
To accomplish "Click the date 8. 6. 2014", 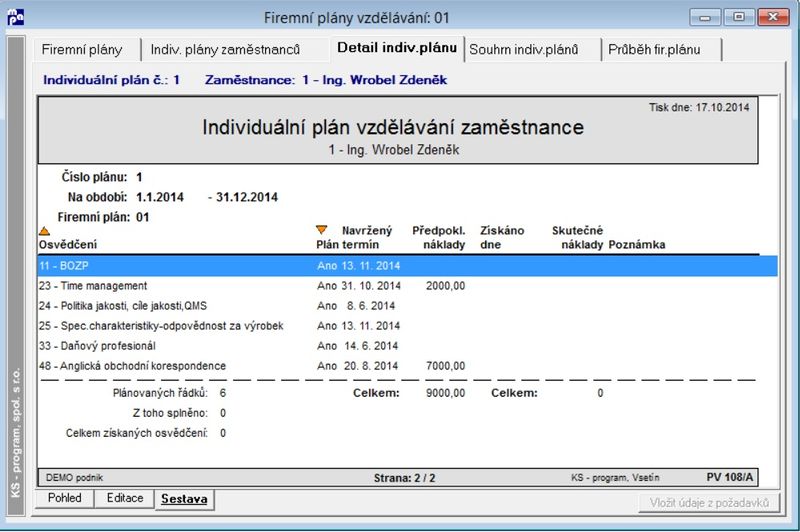I will [x=371, y=306].
